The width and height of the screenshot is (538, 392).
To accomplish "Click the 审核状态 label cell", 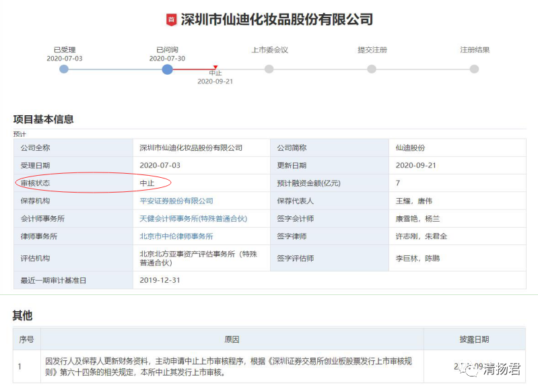I will coord(73,183).
